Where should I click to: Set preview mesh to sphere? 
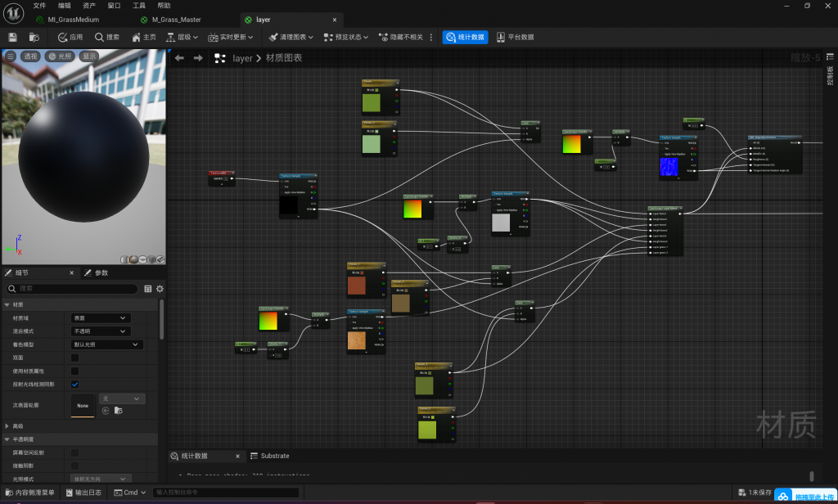[133, 259]
